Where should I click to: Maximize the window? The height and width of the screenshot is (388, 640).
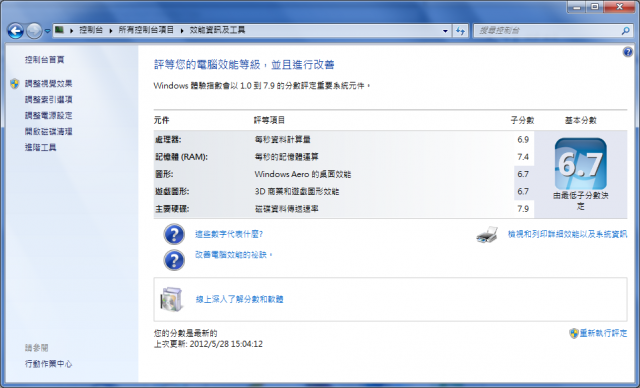(x=595, y=7)
